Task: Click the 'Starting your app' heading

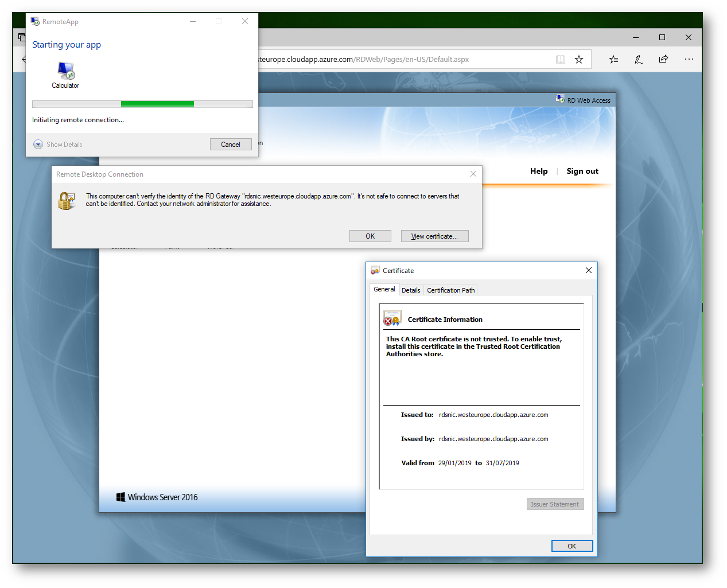Action: coord(67,45)
